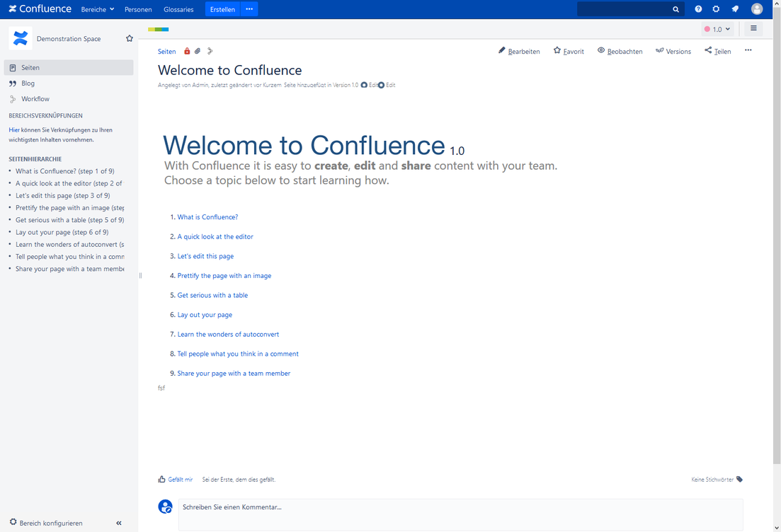Open the Versions button
This screenshot has height=532, width=781.
point(673,51)
